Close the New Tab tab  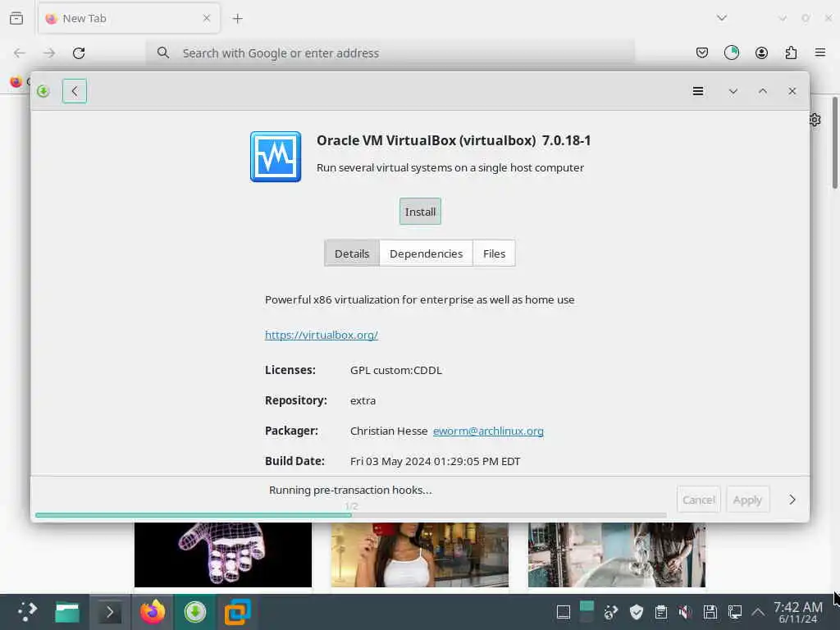tap(207, 18)
